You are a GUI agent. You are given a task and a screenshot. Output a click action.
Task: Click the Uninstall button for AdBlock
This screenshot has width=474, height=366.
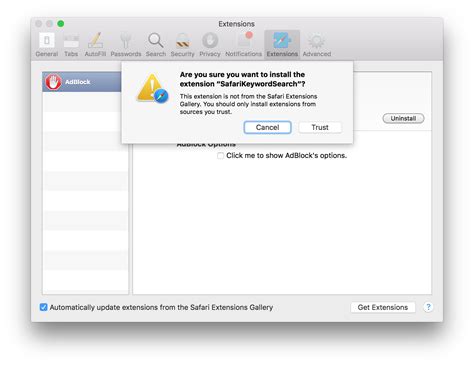click(403, 118)
